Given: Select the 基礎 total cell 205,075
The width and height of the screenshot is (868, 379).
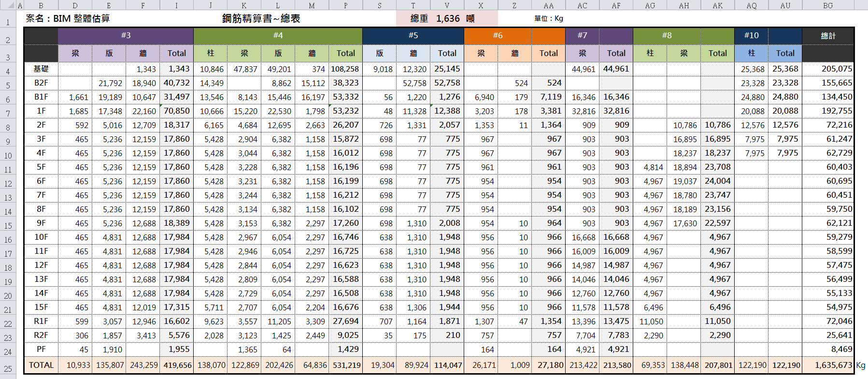Looking at the screenshot, I should tap(828, 69).
